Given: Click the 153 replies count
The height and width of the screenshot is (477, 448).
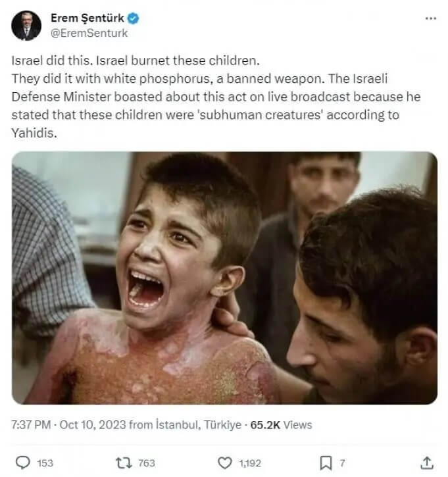Looking at the screenshot, I should [x=45, y=463].
